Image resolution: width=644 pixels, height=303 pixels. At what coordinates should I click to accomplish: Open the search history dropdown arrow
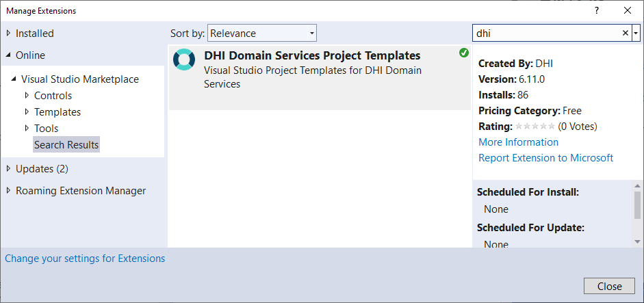[x=636, y=34]
